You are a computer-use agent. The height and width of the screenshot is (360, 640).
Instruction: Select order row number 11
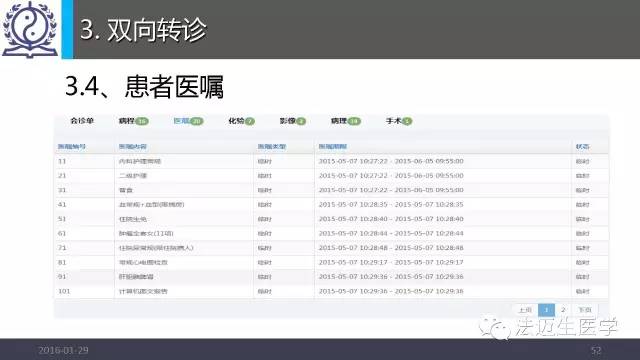[x=331, y=161]
